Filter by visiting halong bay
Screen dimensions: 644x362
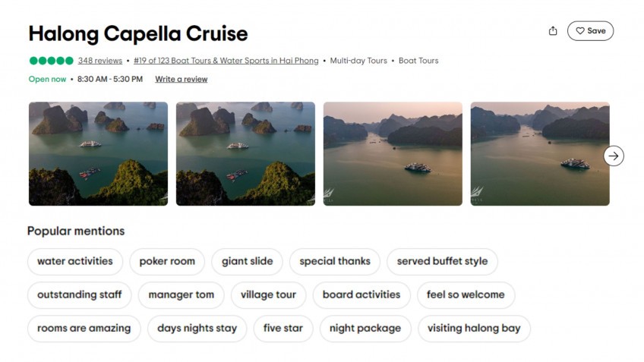click(474, 329)
